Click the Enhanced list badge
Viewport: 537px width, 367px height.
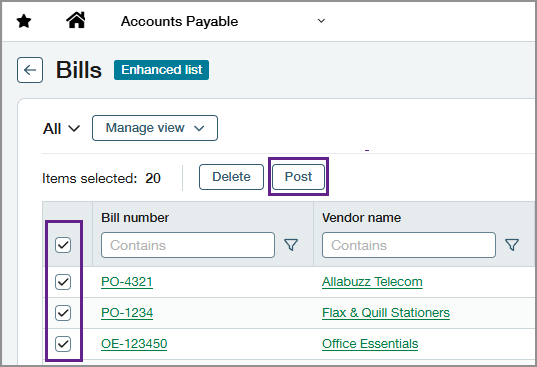[x=162, y=70]
